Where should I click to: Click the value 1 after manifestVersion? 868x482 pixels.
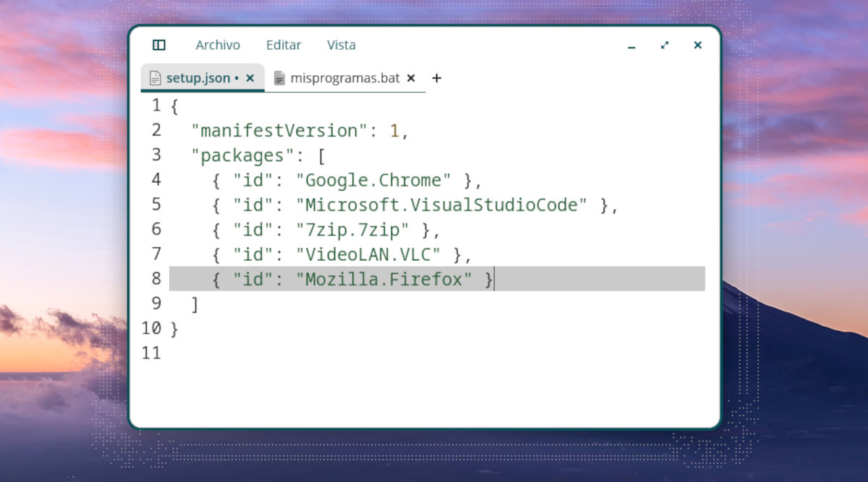click(x=395, y=131)
